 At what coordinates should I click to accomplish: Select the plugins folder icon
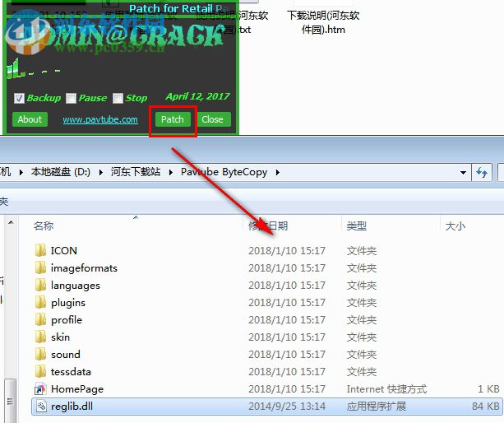point(41,302)
